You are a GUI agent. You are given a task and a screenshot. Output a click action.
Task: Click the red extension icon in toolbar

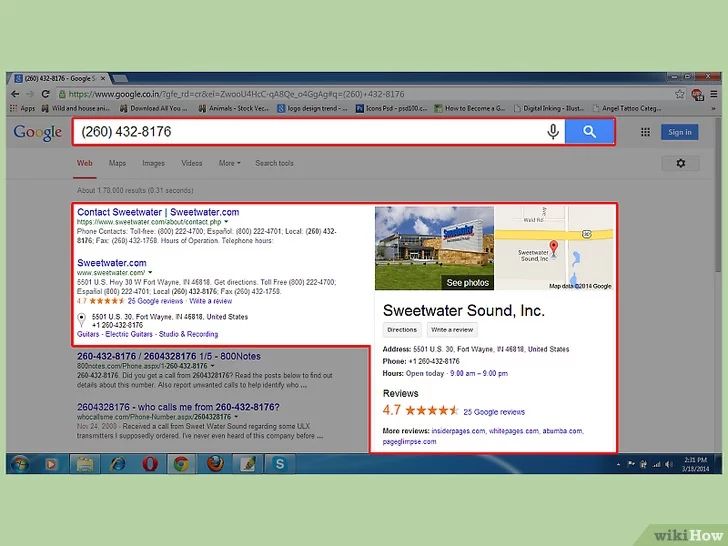coord(697,95)
